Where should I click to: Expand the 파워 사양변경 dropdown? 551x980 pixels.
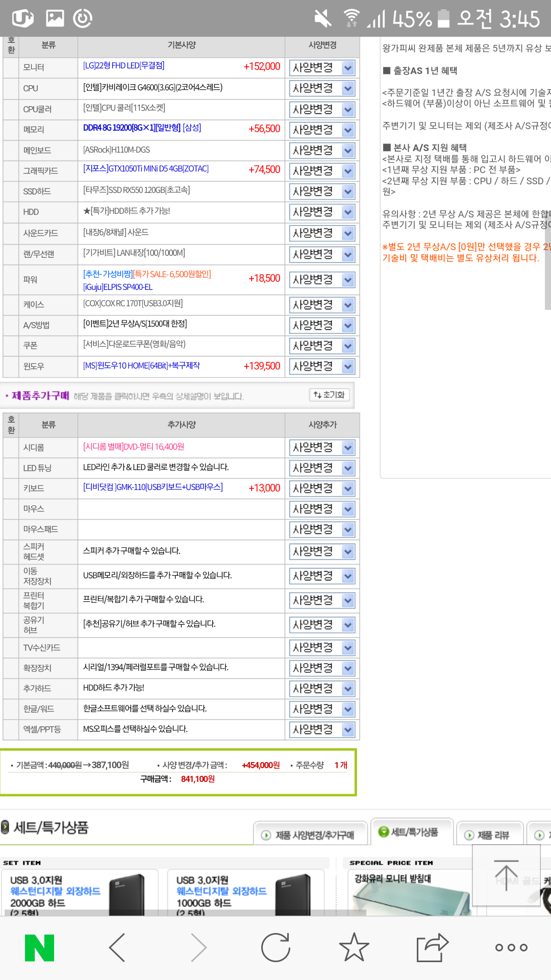click(322, 280)
